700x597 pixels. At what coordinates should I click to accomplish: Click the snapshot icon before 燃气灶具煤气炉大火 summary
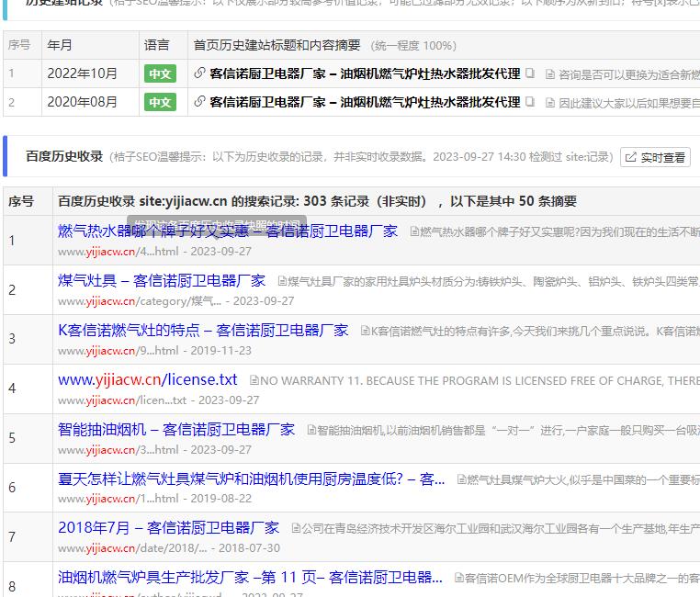pyautogui.click(x=462, y=479)
